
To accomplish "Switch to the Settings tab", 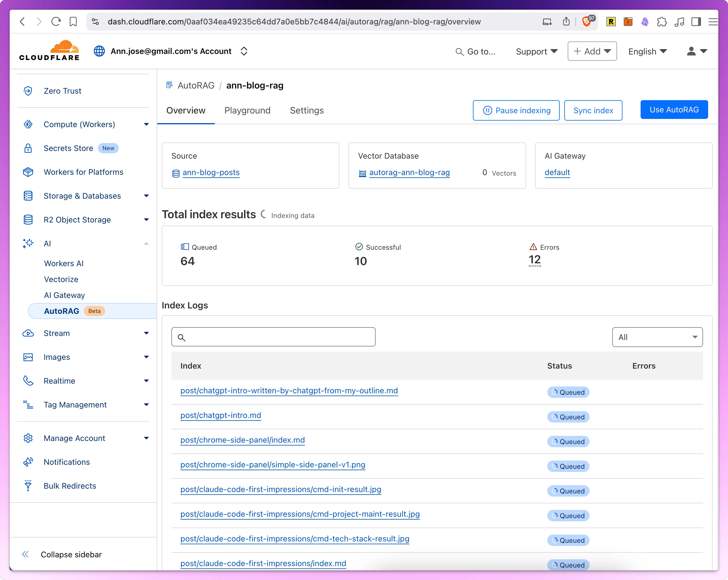I will tap(307, 110).
